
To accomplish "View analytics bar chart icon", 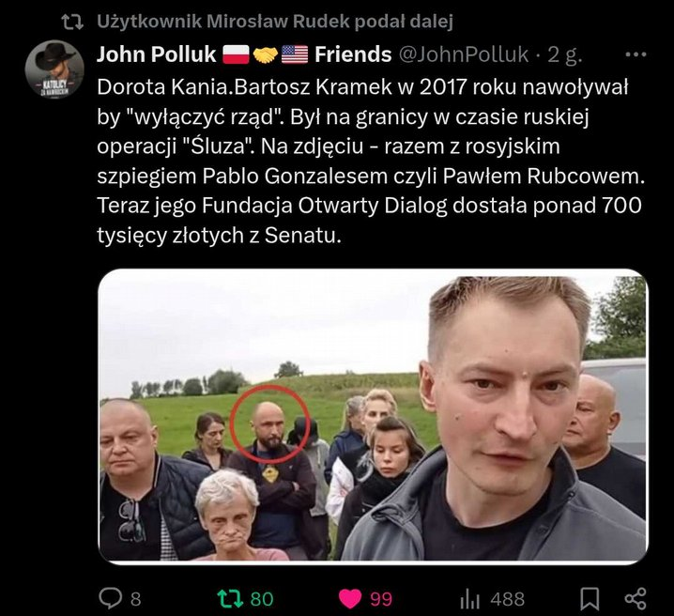I will click(469, 599).
